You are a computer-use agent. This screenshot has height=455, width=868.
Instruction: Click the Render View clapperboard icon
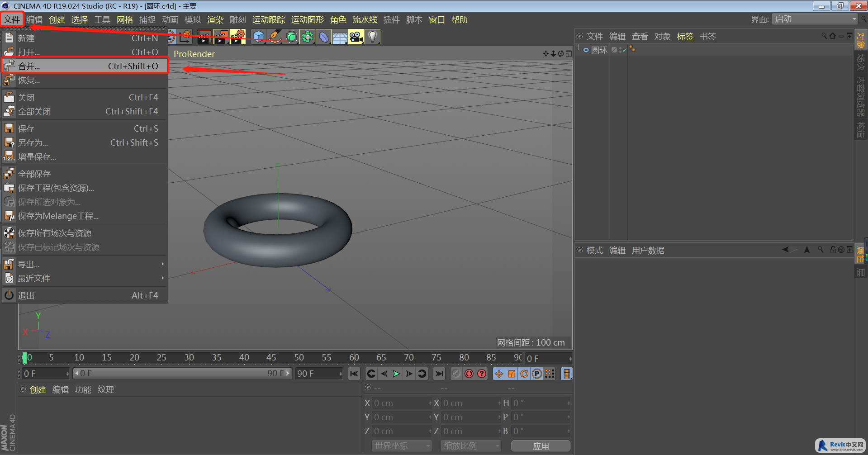pyautogui.click(x=205, y=37)
